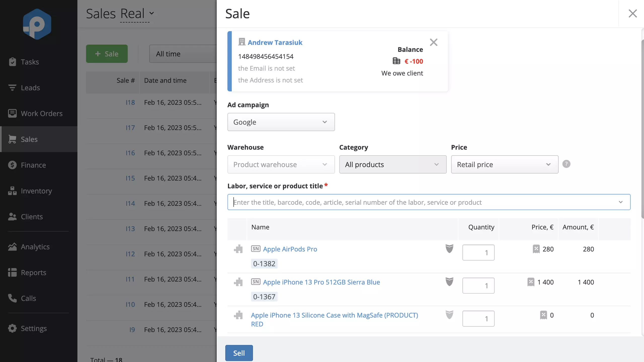The height and width of the screenshot is (362, 644).
Task: Open Reports icon in sidebar
Action: 12,273
